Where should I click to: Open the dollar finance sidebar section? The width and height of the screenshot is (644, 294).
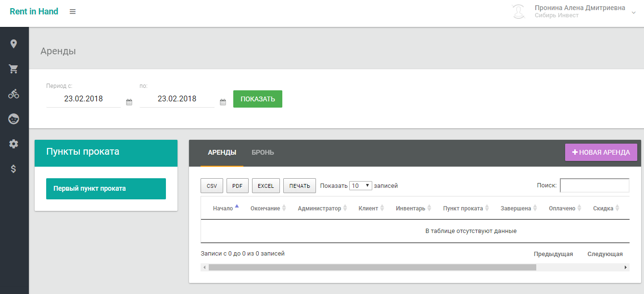coord(14,169)
